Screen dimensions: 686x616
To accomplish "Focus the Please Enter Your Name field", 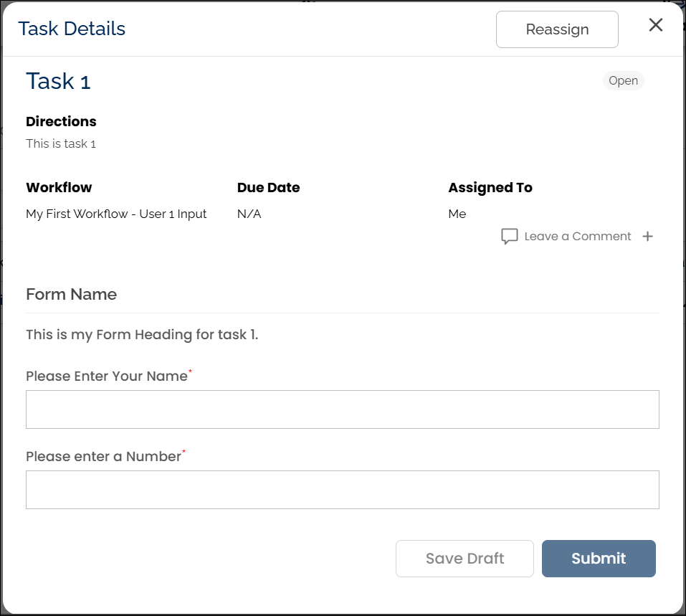I will click(x=342, y=409).
